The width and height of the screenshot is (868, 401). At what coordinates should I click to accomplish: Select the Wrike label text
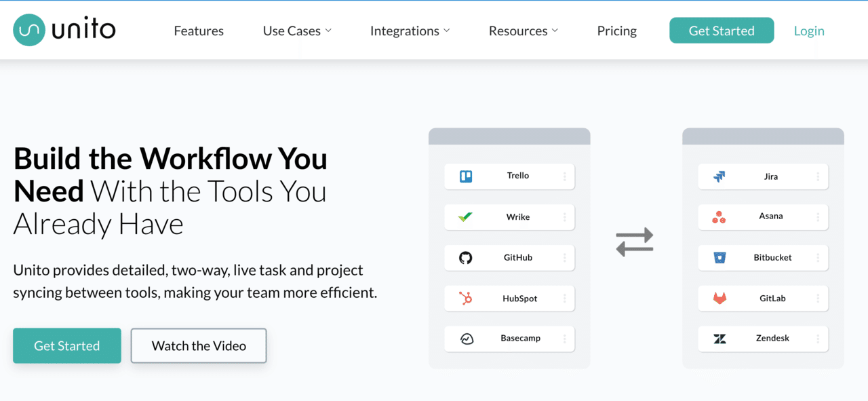tap(518, 217)
